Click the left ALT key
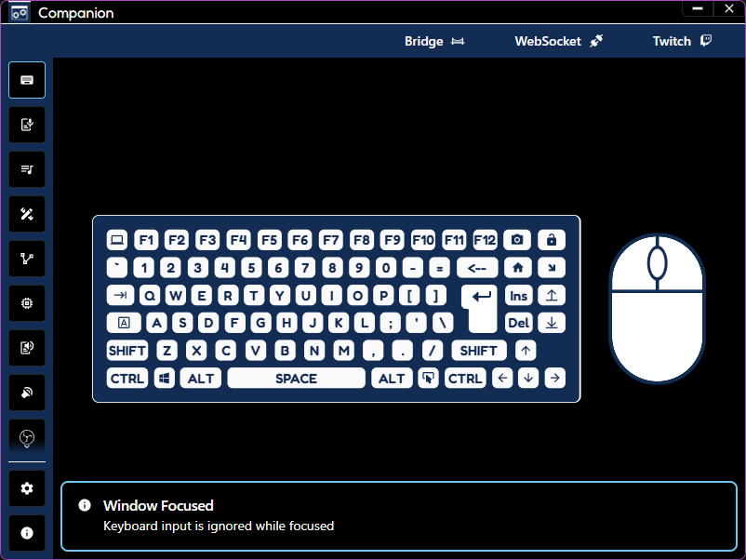 201,379
